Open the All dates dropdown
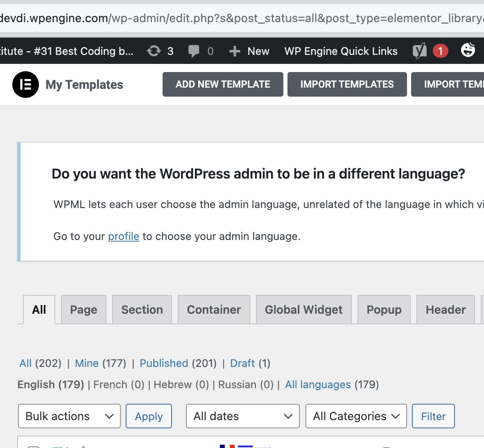Screen dimensions: 484x448 point(243,416)
